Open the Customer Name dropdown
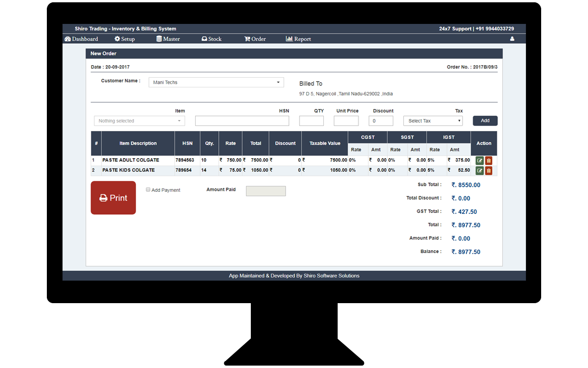This screenshot has height=368, width=588. [x=216, y=82]
